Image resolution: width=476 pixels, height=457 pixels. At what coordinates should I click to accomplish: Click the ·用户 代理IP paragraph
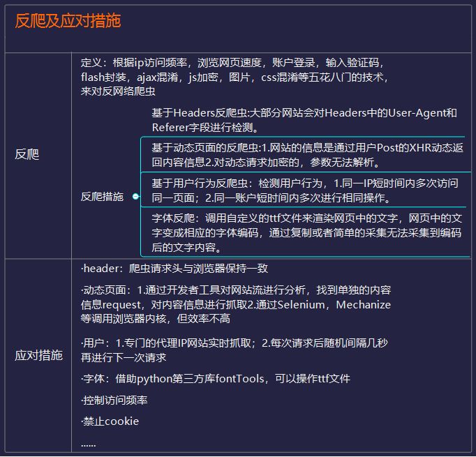click(x=235, y=350)
